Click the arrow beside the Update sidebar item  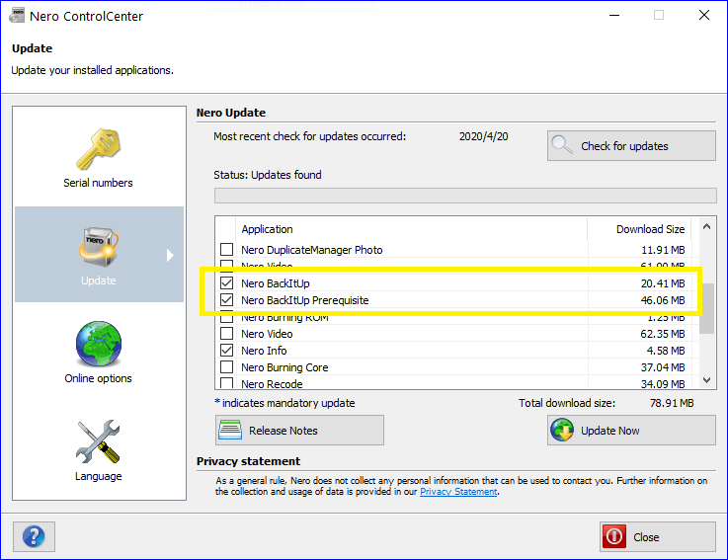point(170,255)
